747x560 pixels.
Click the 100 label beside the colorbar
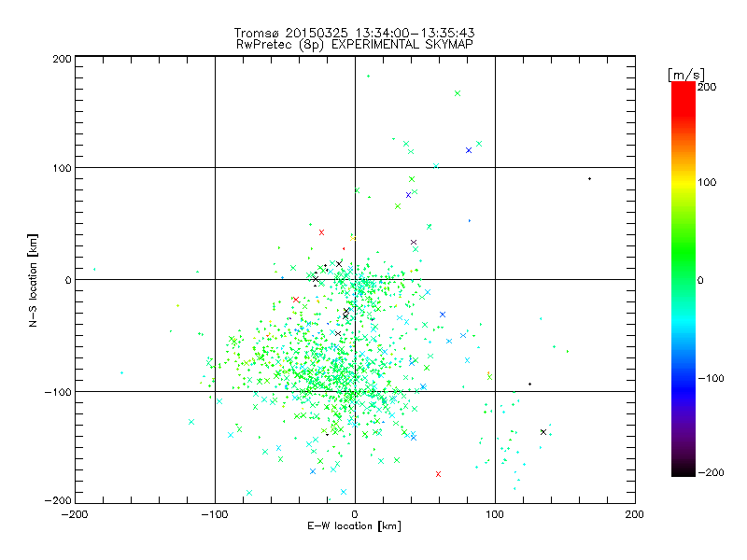coord(707,182)
